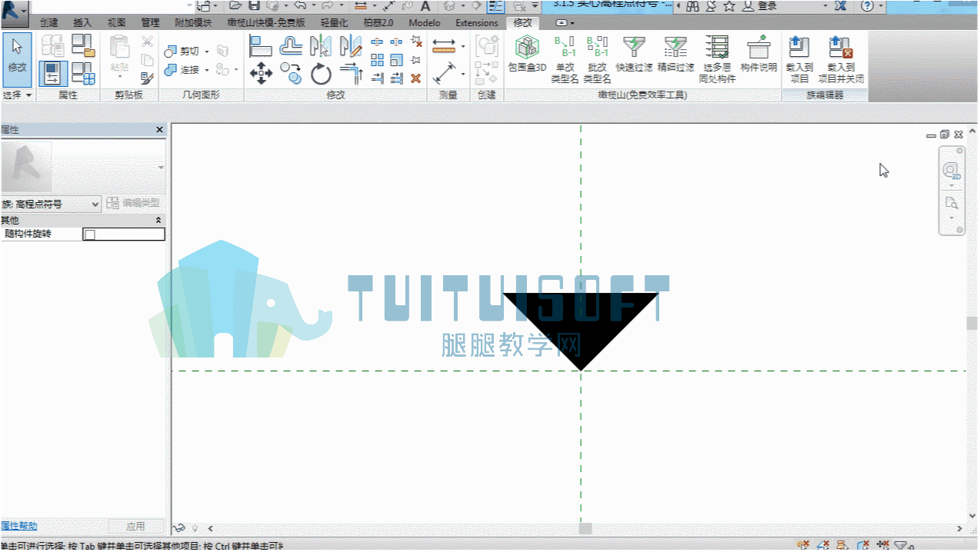Activate the Offset tool icon
The height and width of the screenshot is (552, 980).
coord(291,46)
